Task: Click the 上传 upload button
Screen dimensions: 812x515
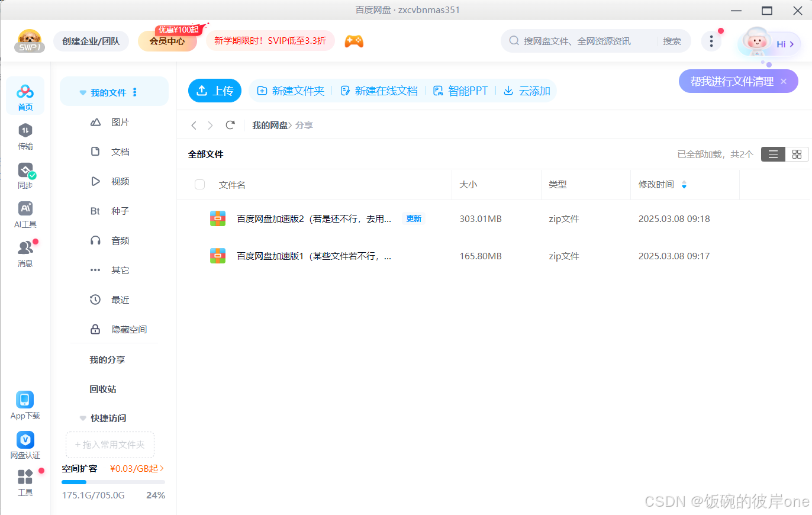Action: [215, 91]
